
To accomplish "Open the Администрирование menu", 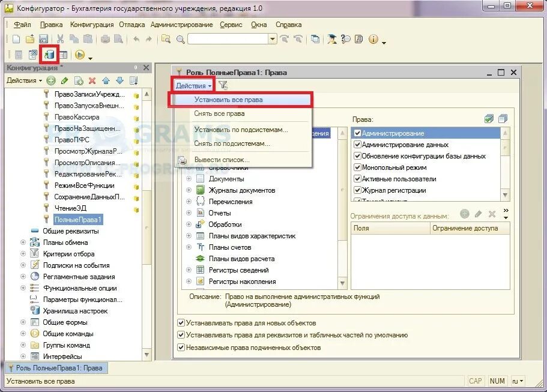I will tap(181, 25).
